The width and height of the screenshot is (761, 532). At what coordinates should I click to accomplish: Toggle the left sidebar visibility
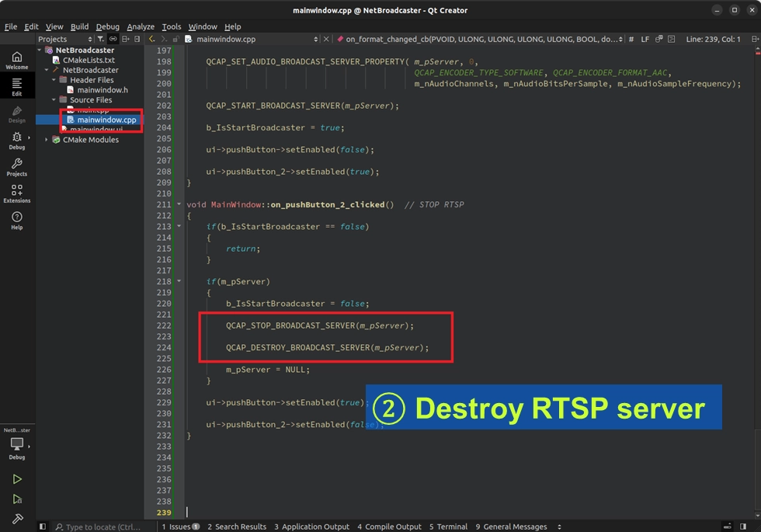(43, 527)
